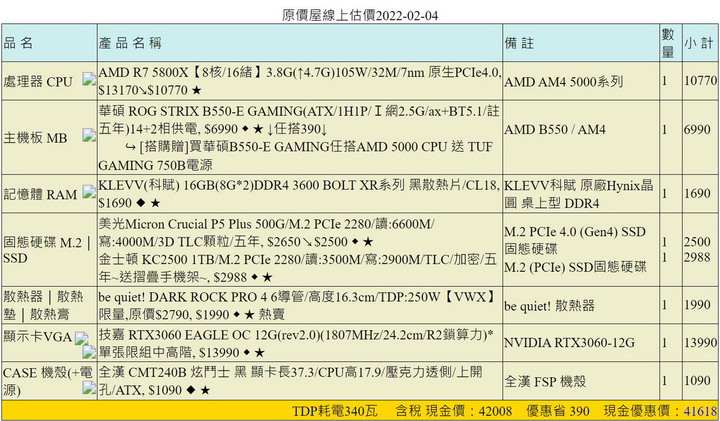
Task: Click the 13990 subtotal cell
Action: [700, 342]
